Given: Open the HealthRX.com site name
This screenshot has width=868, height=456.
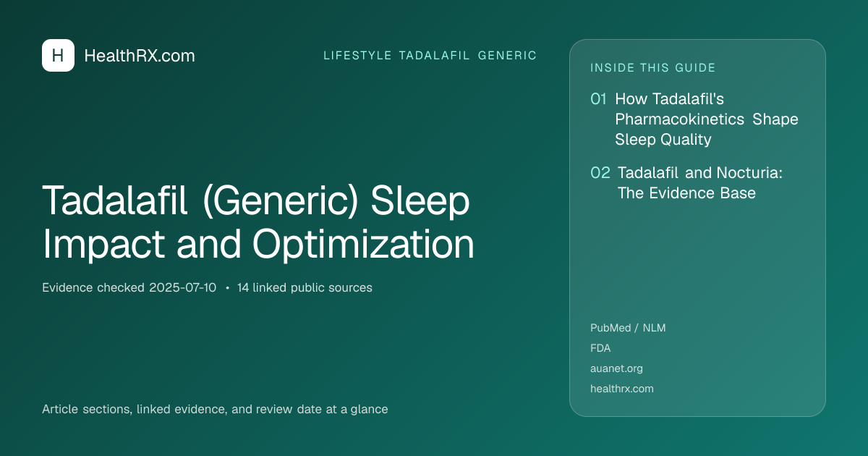Looking at the screenshot, I should pos(140,56).
